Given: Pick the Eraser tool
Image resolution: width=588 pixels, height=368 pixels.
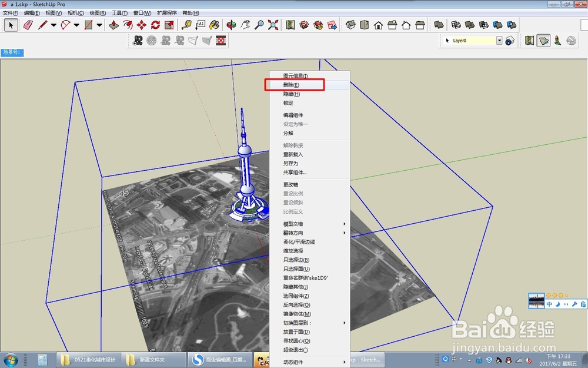Looking at the screenshot, I should tap(28, 25).
